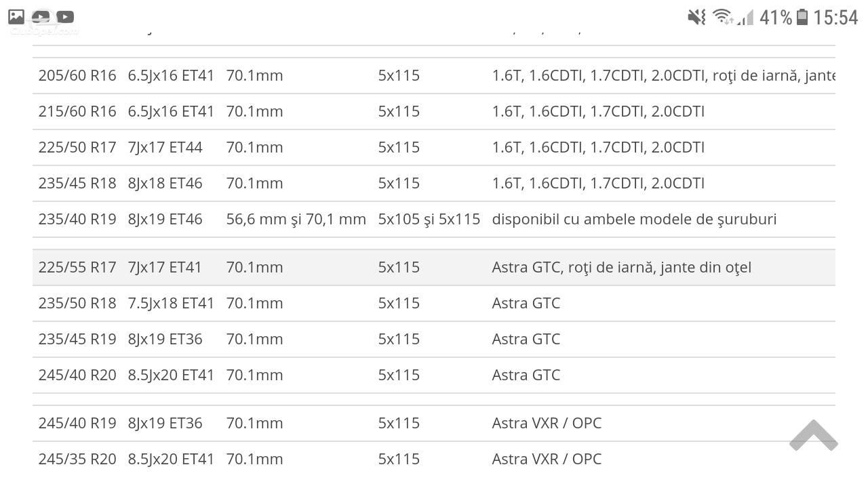Tap the 7.5Jx18 ET41 rim cell
Image resolution: width=868 pixels, height=488 pixels.
(x=171, y=303)
